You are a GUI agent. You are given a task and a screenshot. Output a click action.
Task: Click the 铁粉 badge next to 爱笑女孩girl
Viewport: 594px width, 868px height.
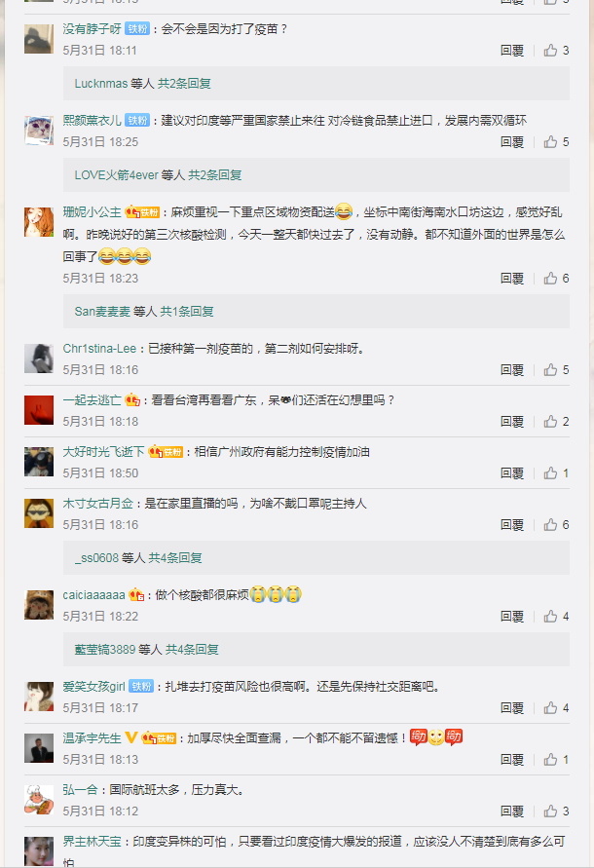click(141, 687)
